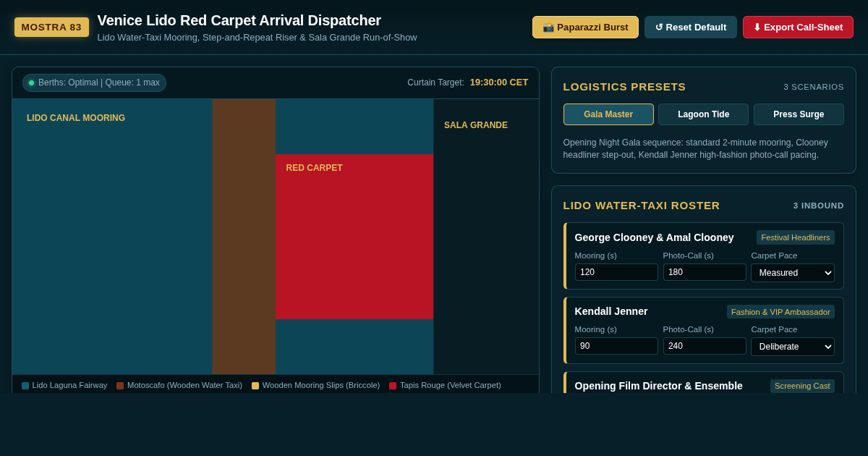Reset the dispatcher with Reset Default
Screen dimensions: 868x456
pos(691,28)
